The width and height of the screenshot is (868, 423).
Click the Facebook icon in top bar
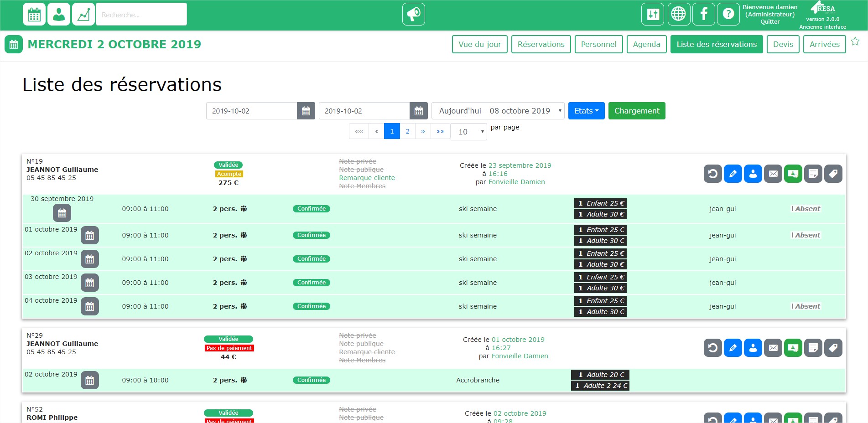[x=703, y=14]
